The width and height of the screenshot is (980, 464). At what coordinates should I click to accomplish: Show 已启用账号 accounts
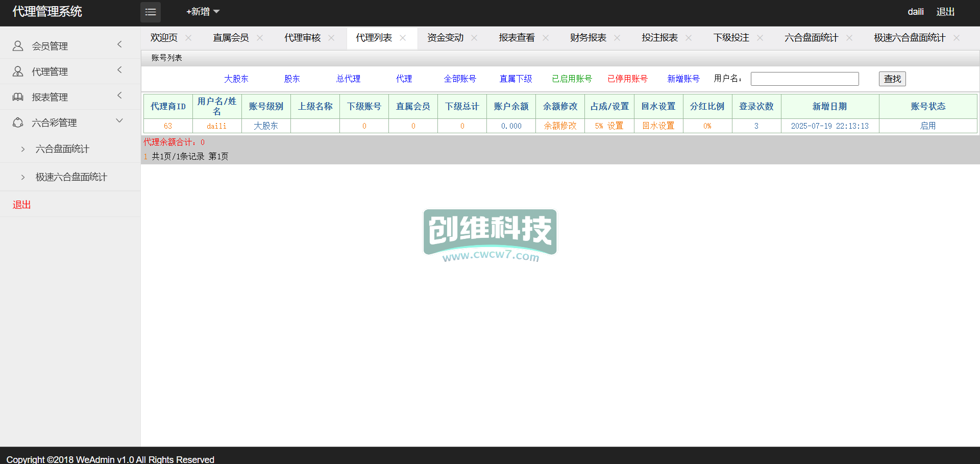(x=572, y=79)
